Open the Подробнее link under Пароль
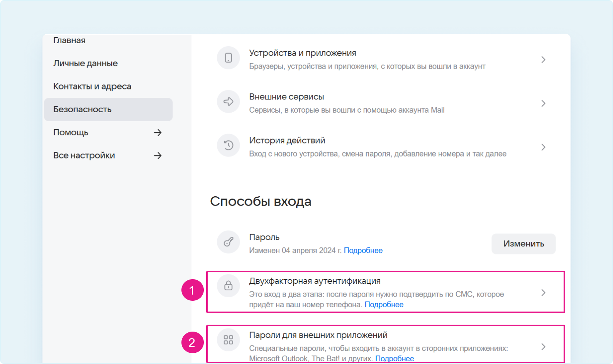This screenshot has width=613, height=364. [x=363, y=251]
